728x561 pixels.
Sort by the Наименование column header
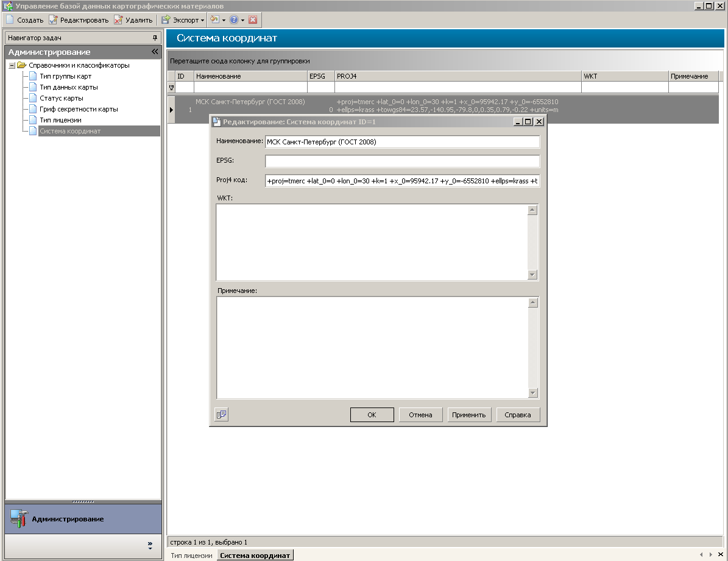(x=250, y=76)
